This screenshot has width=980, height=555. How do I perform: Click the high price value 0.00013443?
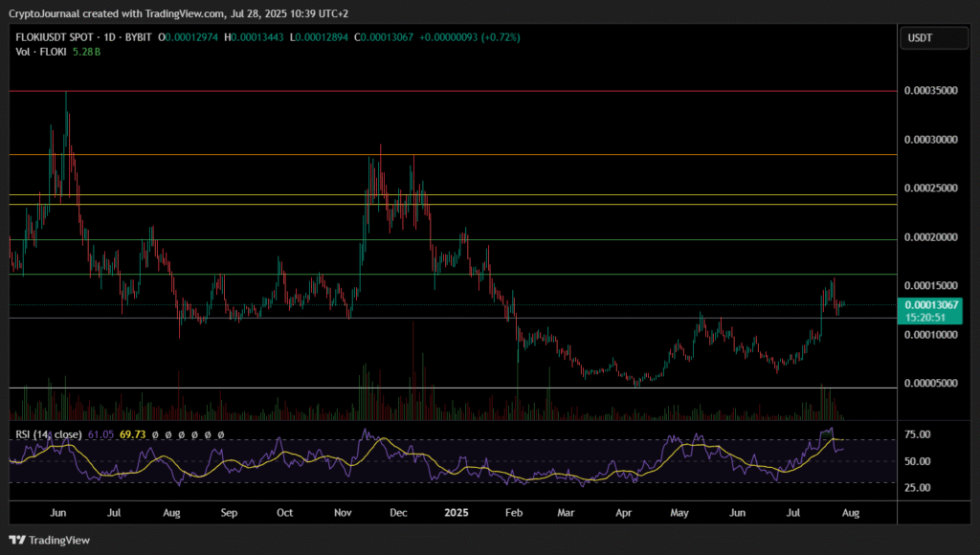tap(257, 37)
